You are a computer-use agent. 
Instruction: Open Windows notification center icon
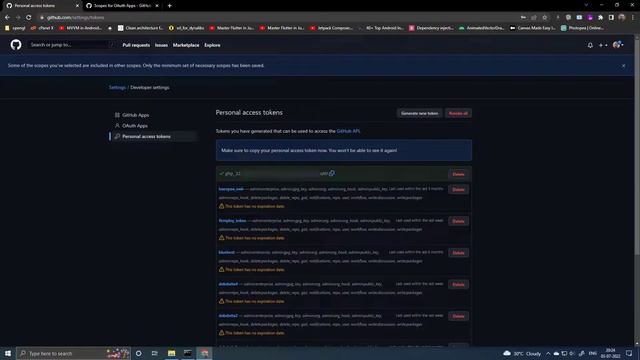[629, 353]
